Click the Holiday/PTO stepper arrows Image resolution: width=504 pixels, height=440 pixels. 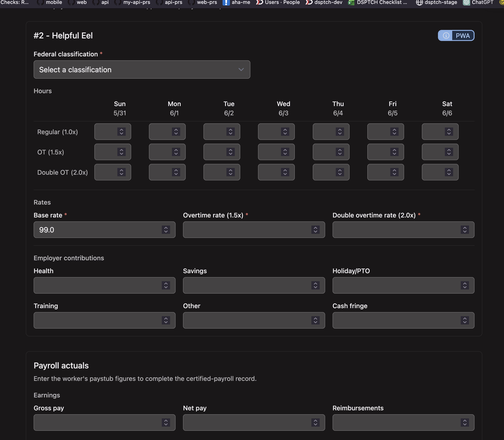point(465,285)
